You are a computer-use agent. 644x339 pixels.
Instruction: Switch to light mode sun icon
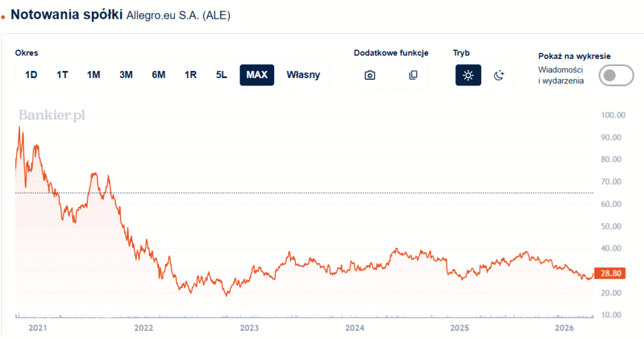[468, 75]
